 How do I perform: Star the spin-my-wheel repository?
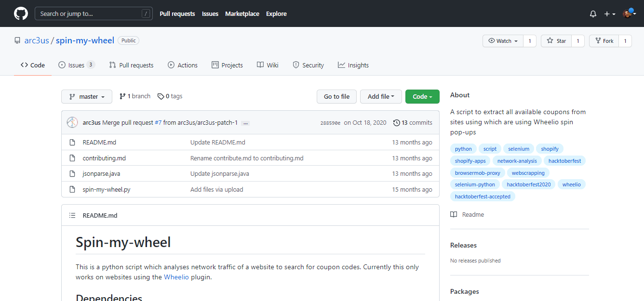556,41
